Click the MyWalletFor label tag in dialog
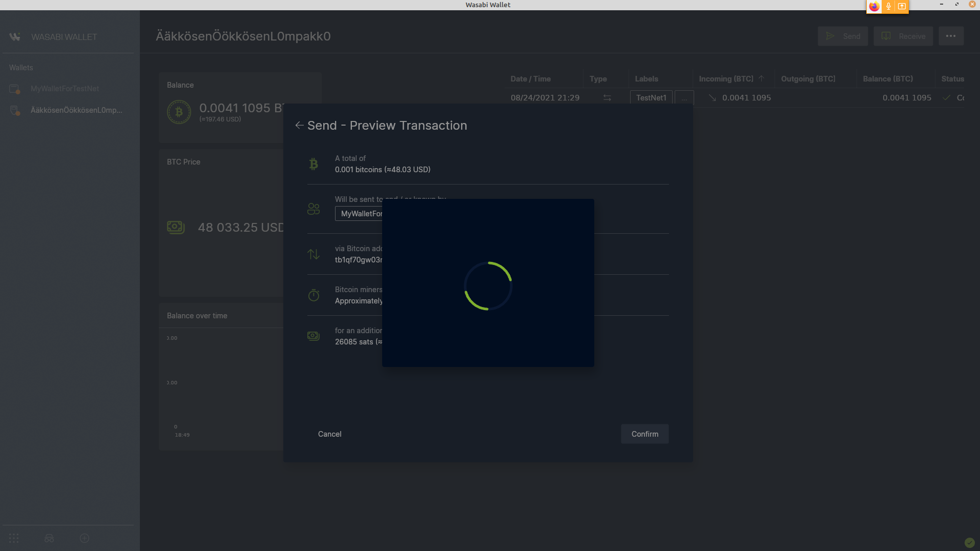 pos(359,214)
